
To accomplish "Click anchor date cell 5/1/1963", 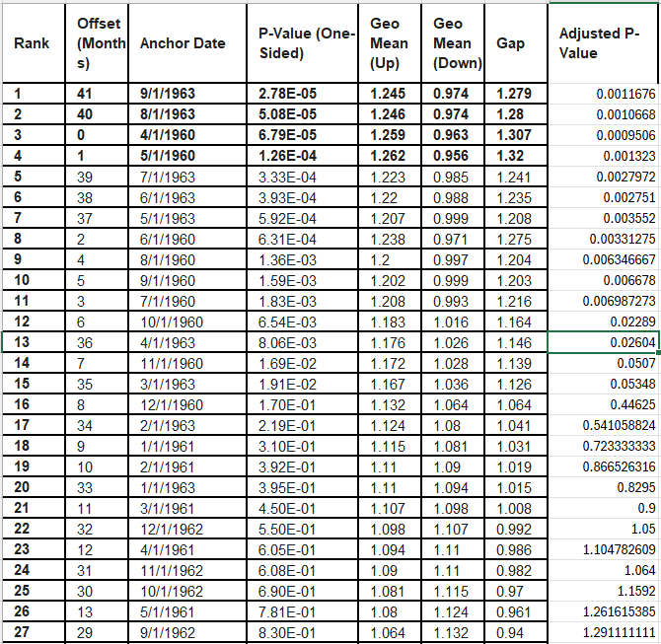I will click(x=187, y=218).
